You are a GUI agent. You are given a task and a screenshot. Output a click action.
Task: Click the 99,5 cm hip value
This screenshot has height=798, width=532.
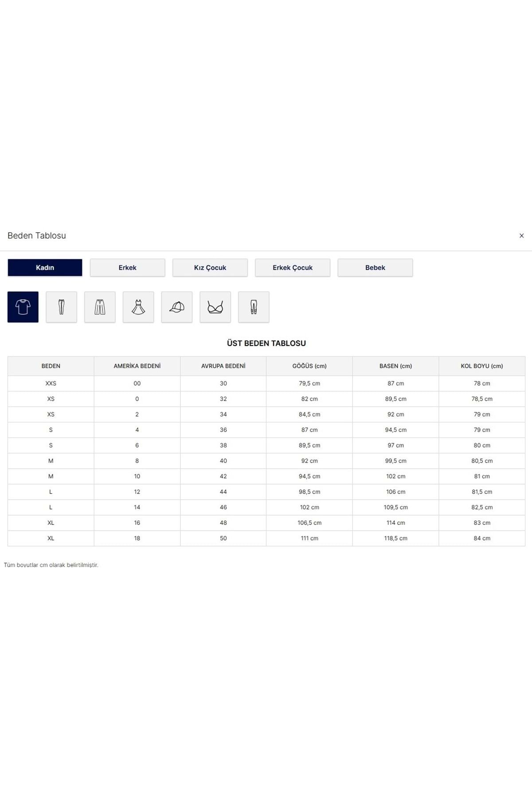(x=396, y=461)
